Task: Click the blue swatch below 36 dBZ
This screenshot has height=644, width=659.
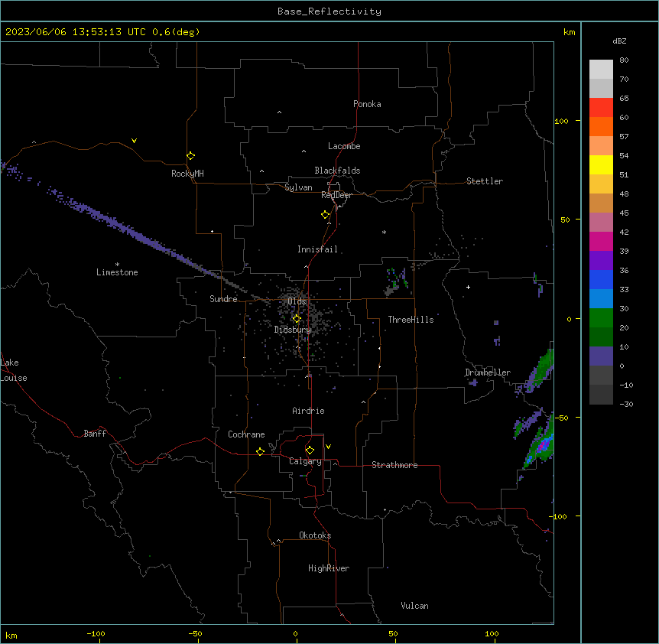Action: click(x=601, y=279)
